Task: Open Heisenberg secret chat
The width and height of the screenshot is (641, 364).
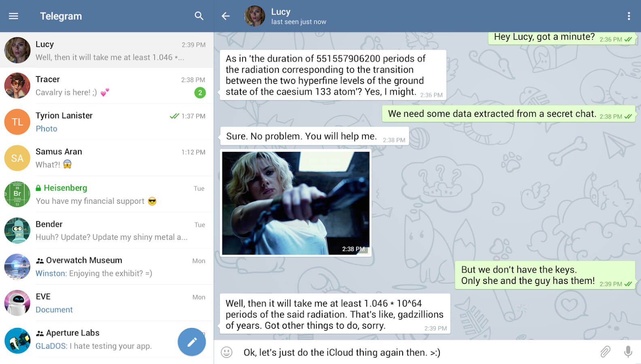Action: tap(107, 194)
